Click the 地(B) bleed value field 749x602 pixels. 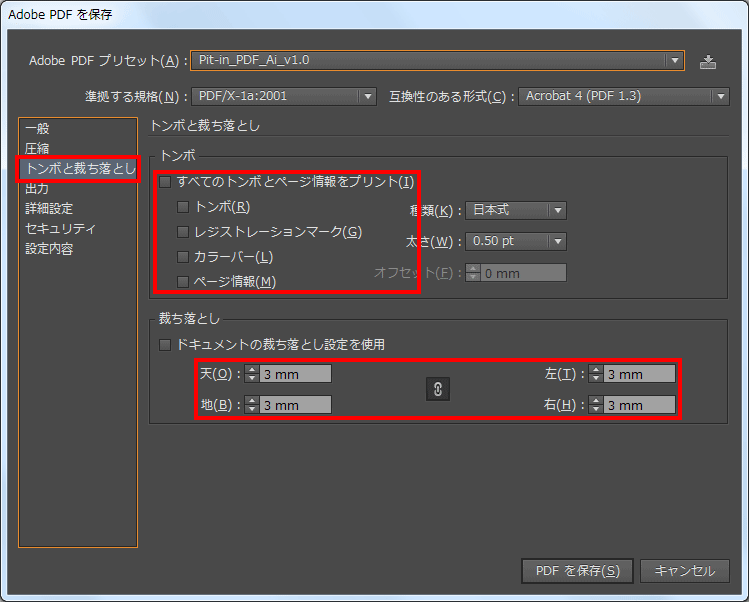(294, 405)
